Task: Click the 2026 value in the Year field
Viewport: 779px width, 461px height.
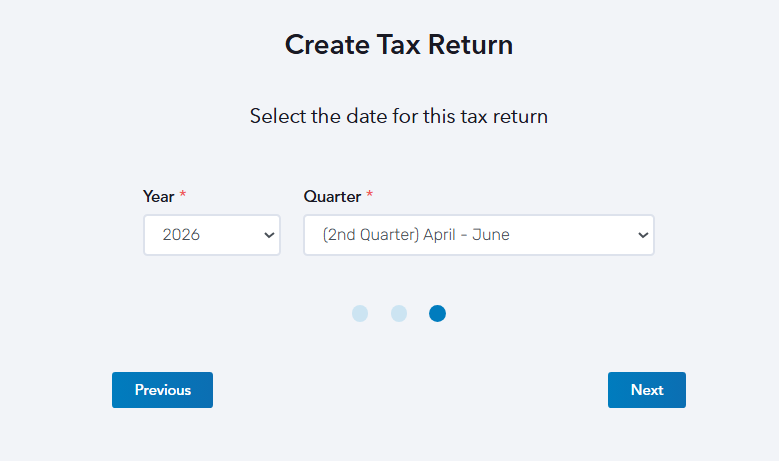Action: pos(181,235)
